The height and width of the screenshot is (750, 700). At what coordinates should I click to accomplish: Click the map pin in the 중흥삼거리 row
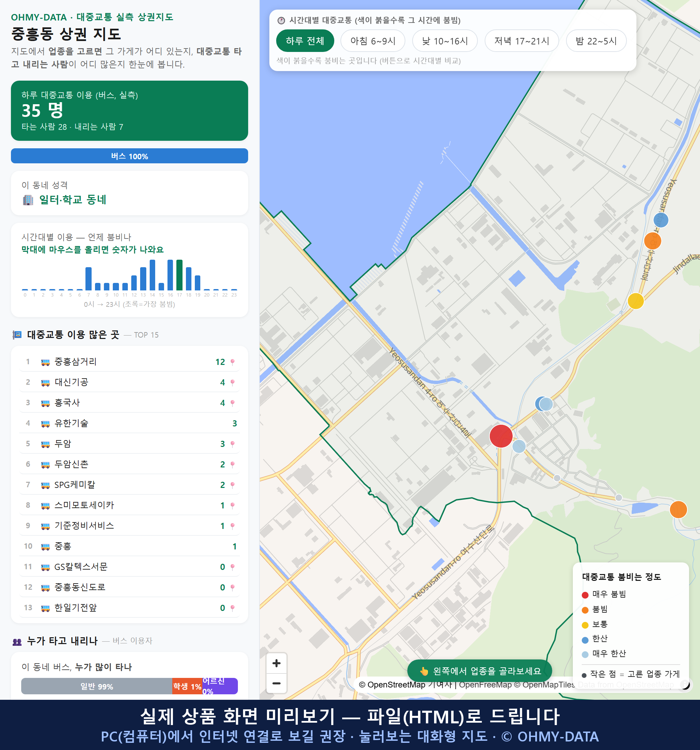tap(232, 362)
